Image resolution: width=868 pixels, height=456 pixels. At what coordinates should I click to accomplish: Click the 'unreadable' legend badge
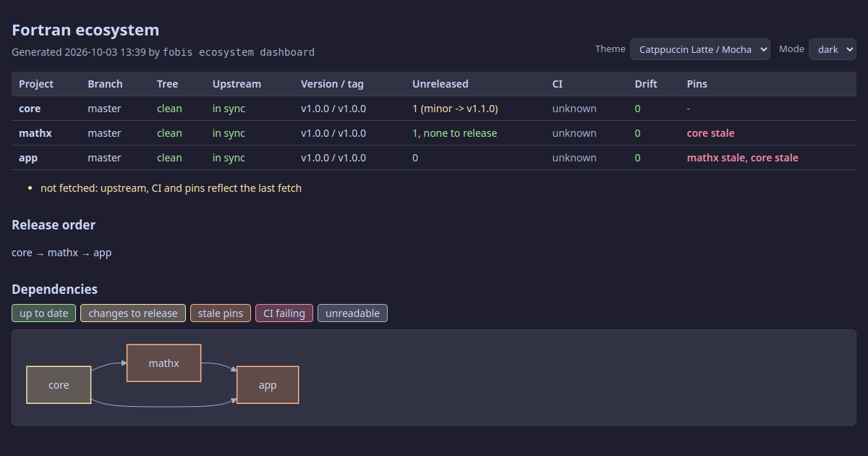tap(352, 313)
